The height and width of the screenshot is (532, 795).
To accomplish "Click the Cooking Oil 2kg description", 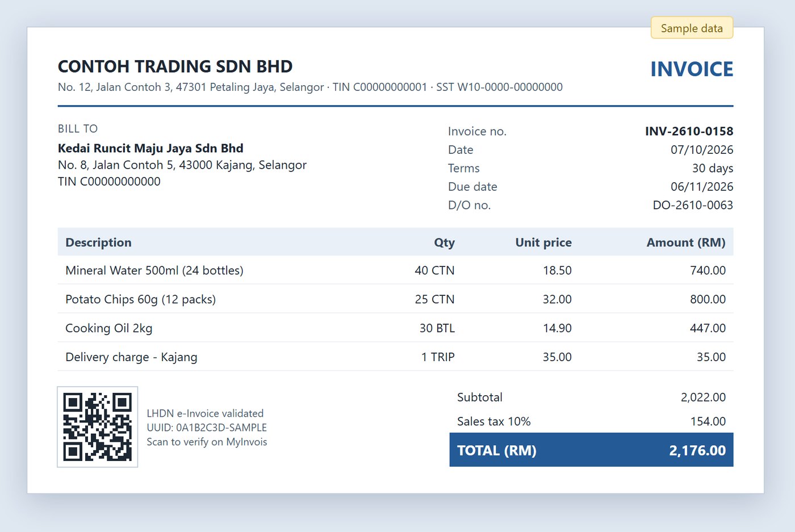I will 108,328.
